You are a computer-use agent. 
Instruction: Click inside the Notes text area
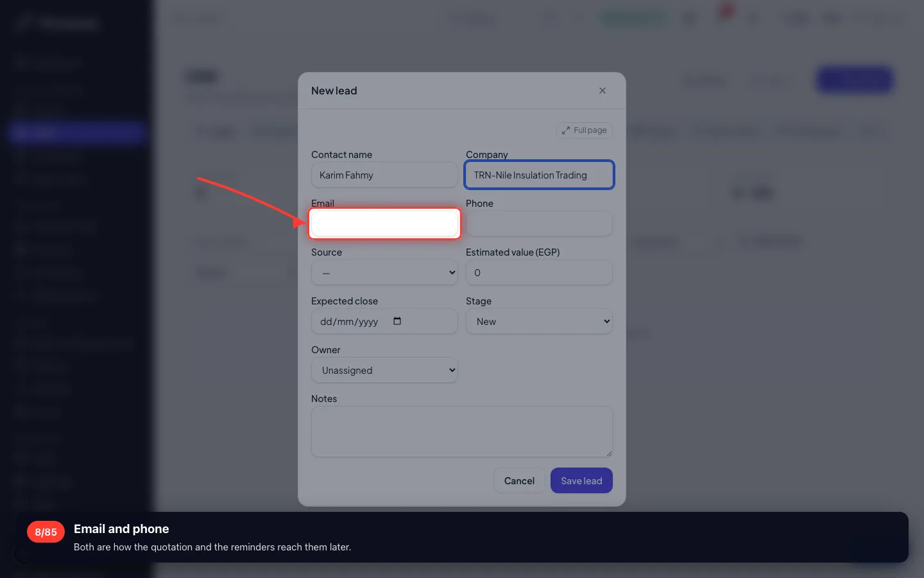tap(462, 432)
